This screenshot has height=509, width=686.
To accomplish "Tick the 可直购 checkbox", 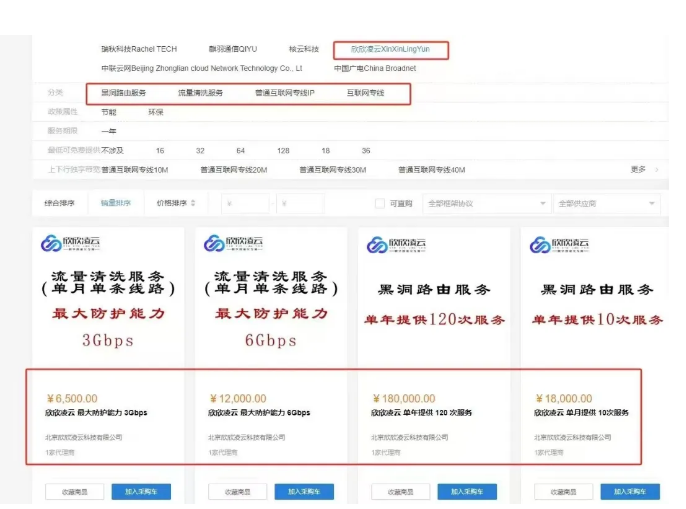I will coord(380,204).
